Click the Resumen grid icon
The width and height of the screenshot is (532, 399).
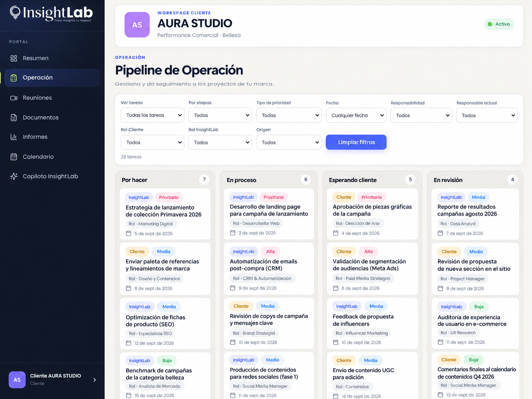tap(14, 58)
